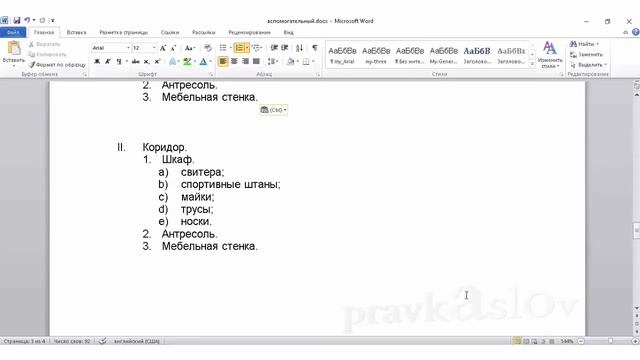Open the Font dialog launcher
The height and width of the screenshot is (360, 640).
211,74
